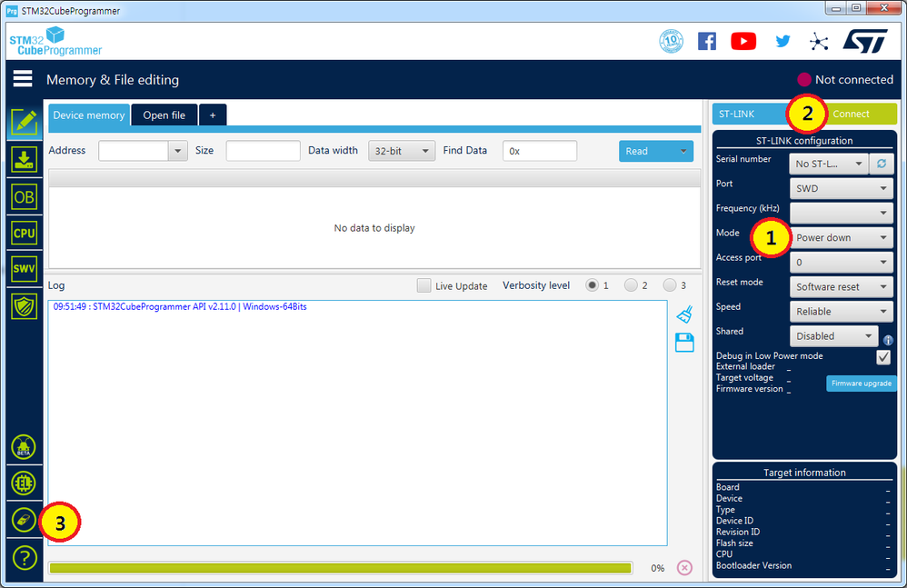Click the 'Target voltage' label
Image resolution: width=907 pixels, height=588 pixels.
click(x=744, y=377)
